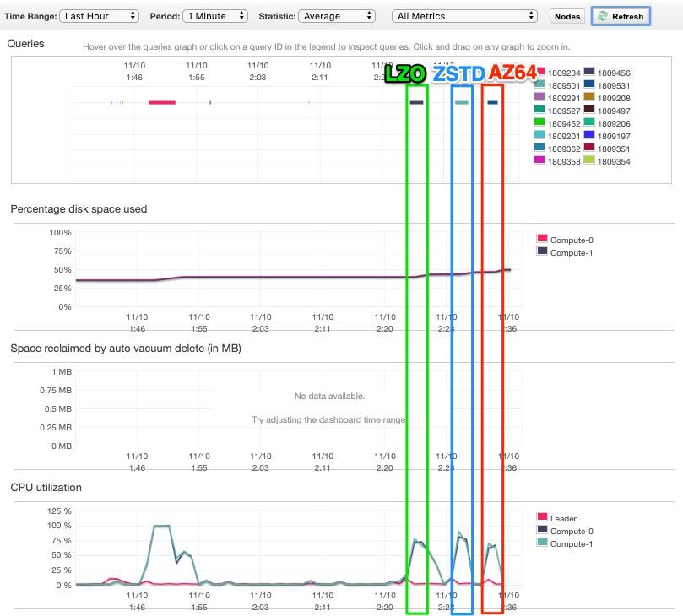Click the green Refresh arrows icon
The image size is (683, 616).
pos(604,16)
